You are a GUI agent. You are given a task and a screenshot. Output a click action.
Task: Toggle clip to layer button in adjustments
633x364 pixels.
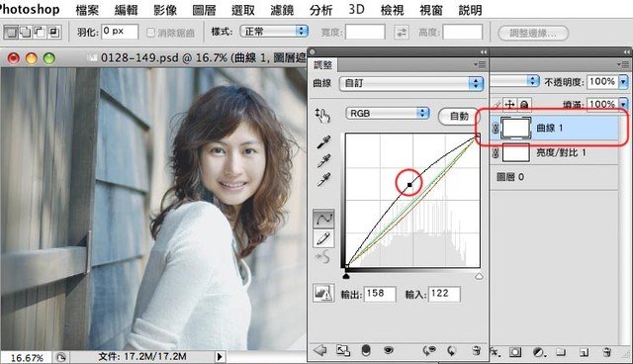pyautogui.click(x=366, y=350)
